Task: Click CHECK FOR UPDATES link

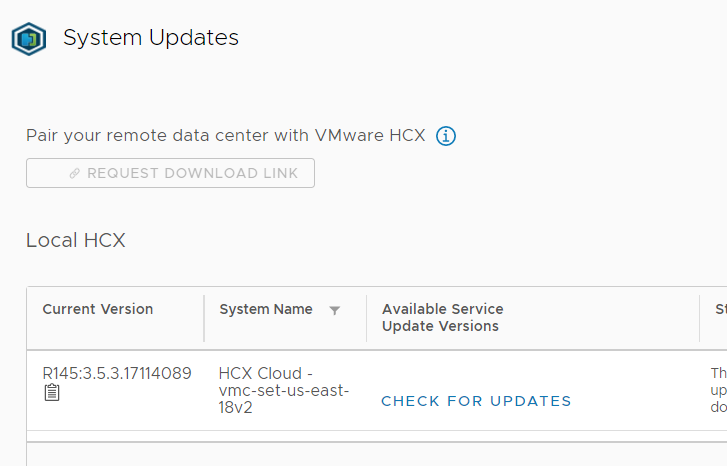Action: point(476,401)
